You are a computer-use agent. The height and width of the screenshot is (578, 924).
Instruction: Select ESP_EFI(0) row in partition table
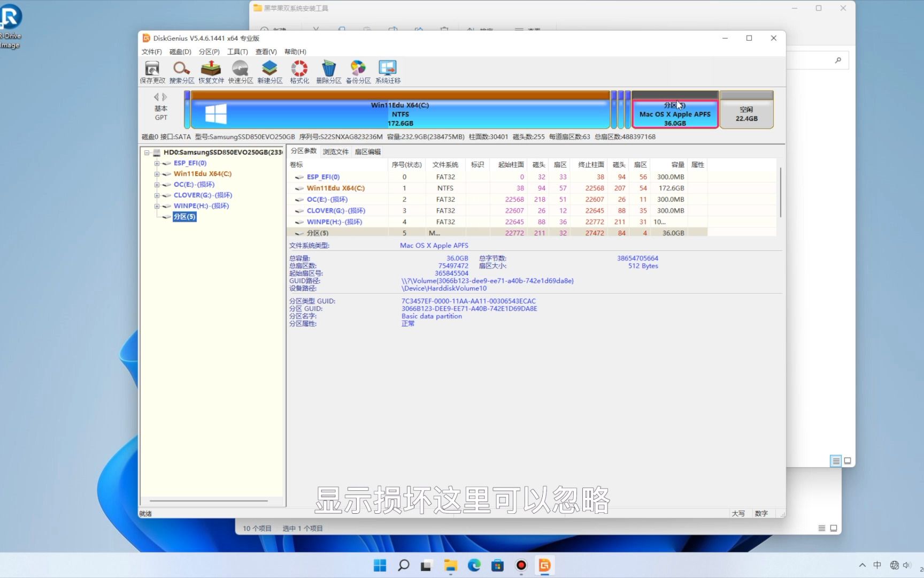497,177
